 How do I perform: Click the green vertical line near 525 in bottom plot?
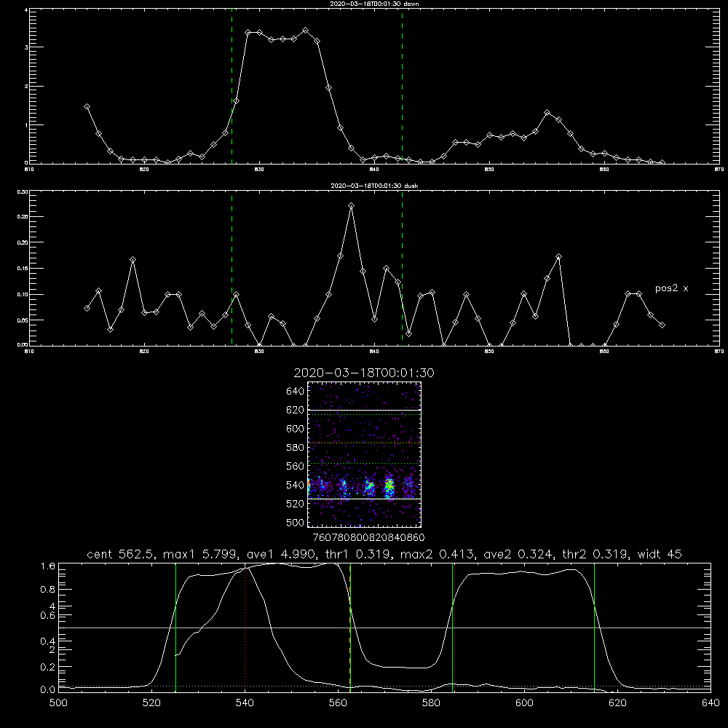tap(175, 628)
